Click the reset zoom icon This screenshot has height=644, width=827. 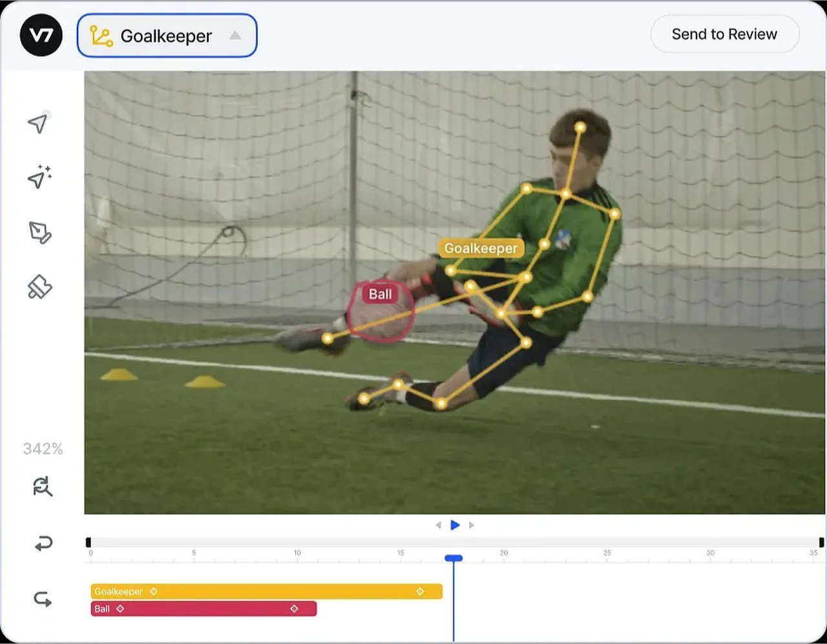tap(43, 486)
